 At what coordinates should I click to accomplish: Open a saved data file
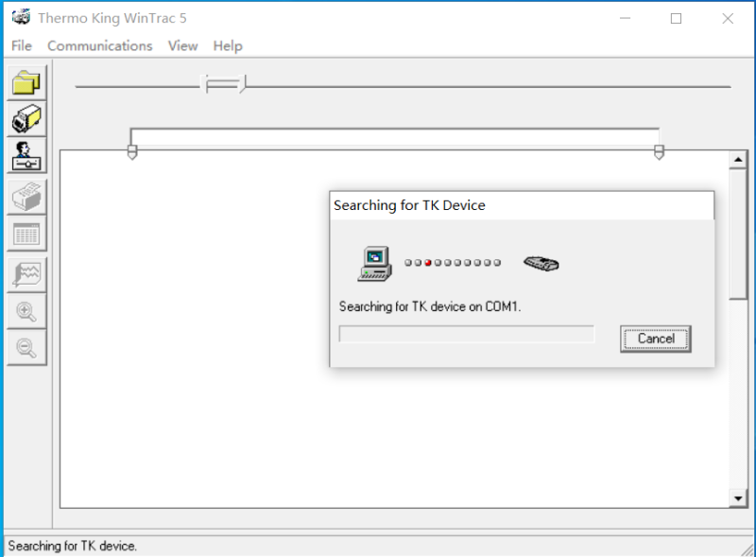26,82
